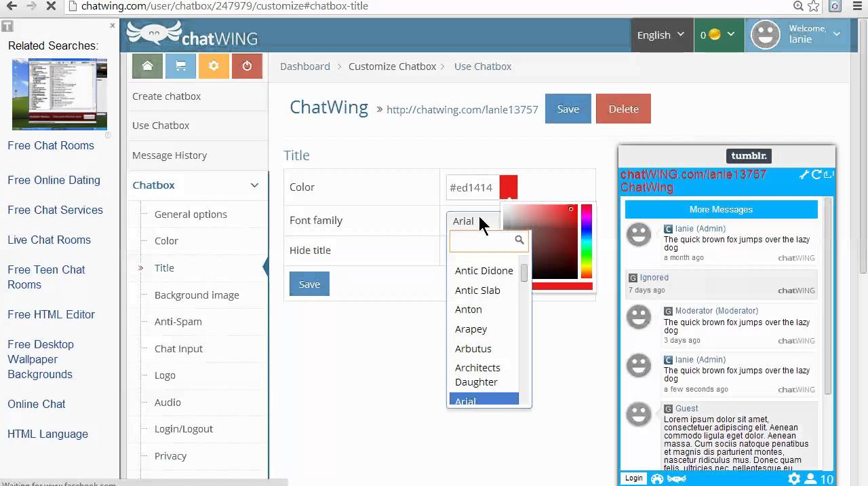The height and width of the screenshot is (486, 868).
Task: Open Use Chatbox in sidebar
Action: tap(161, 125)
